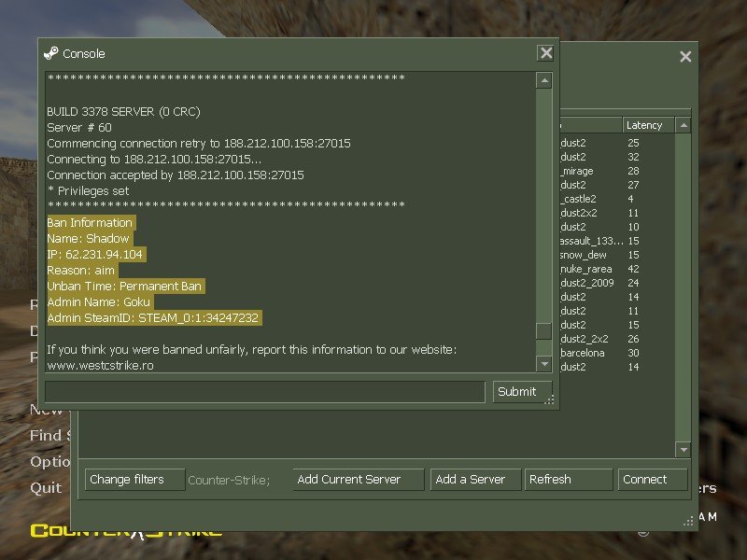
Task: Click Add Current Server button
Action: 358,480
